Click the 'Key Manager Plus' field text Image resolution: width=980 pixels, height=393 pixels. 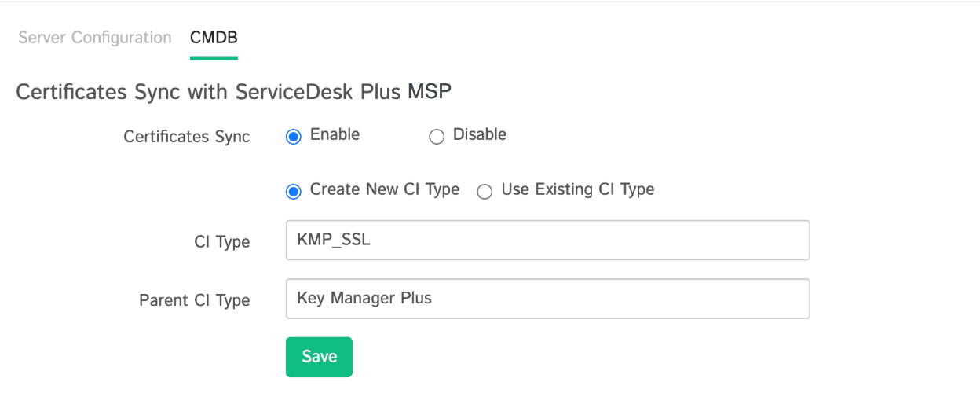(364, 299)
